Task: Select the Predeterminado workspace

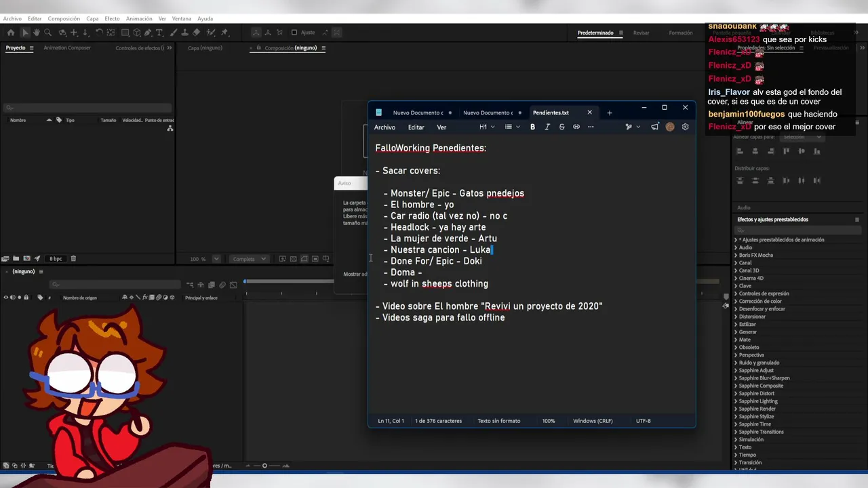Action: [595, 33]
